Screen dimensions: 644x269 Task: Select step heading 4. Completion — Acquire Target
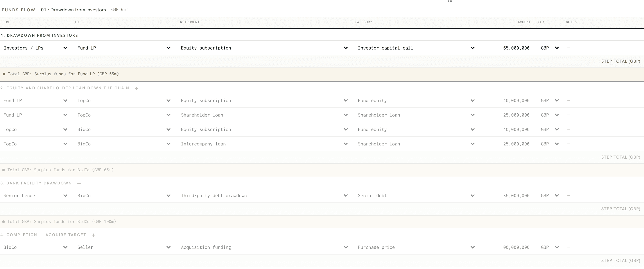pyautogui.click(x=43, y=235)
